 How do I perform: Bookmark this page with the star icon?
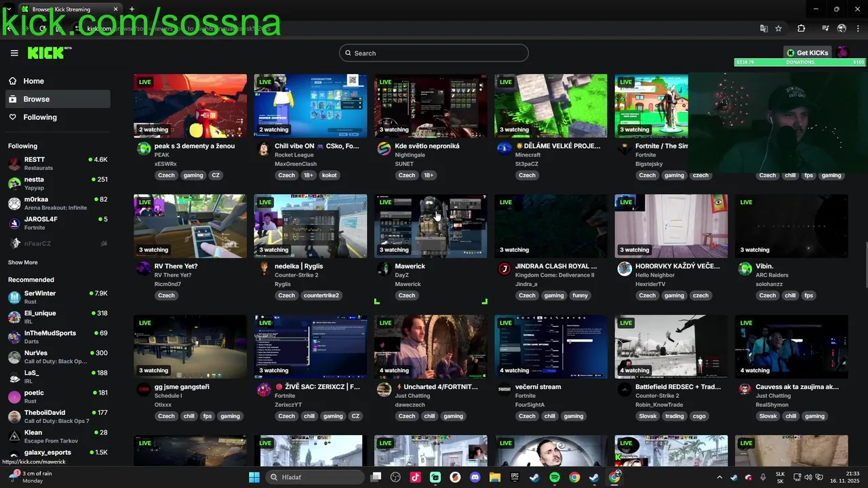point(778,28)
